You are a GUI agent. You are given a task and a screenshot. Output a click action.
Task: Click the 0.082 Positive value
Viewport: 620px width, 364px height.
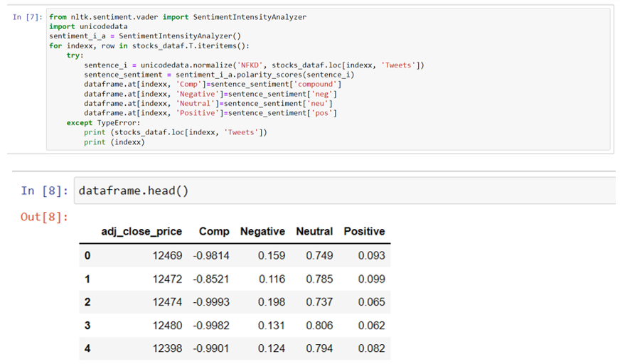click(x=372, y=348)
